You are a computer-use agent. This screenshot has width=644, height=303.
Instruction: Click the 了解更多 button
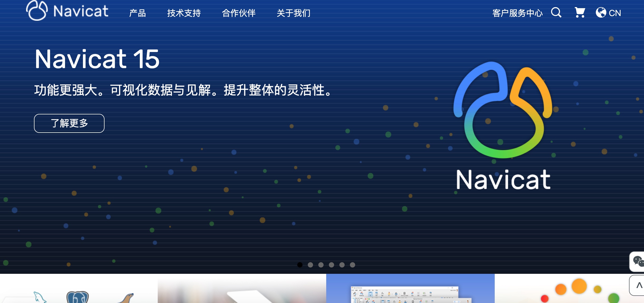(69, 123)
